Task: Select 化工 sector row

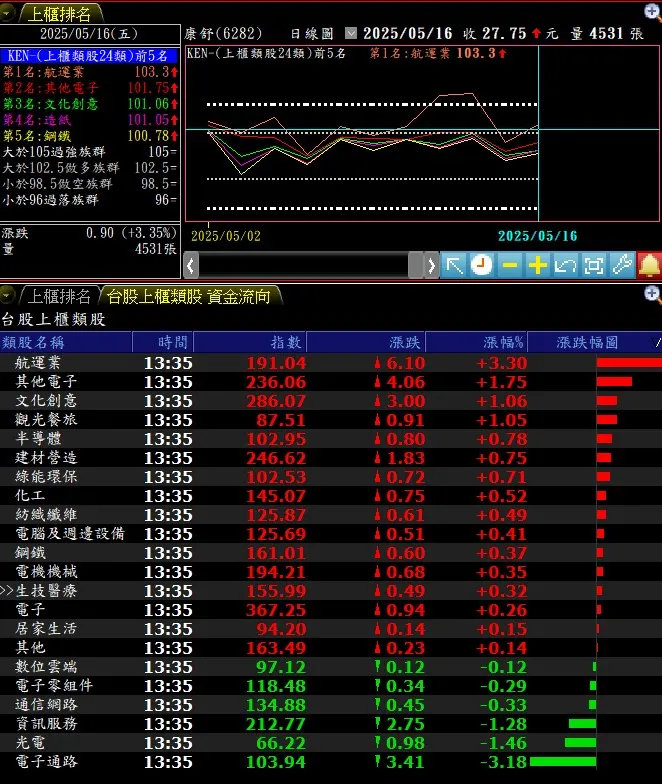Action: pyautogui.click(x=331, y=496)
